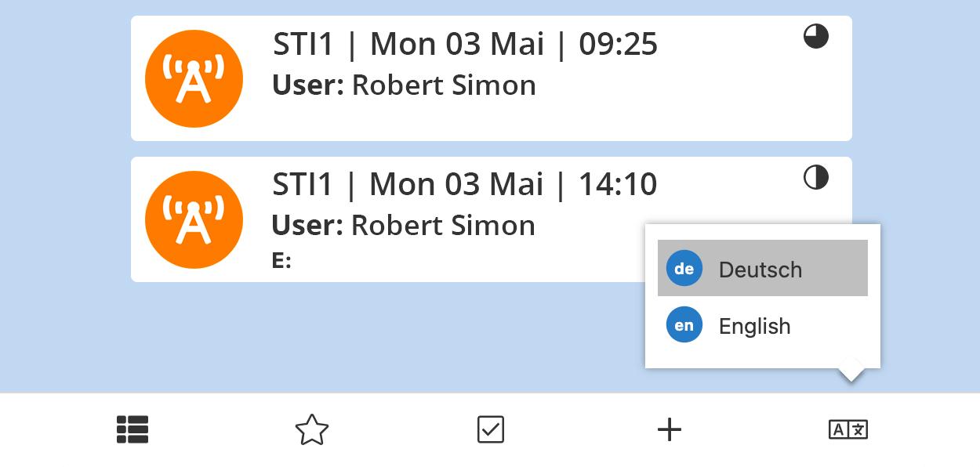Tap the checkbox tasks icon in bottom bar

[x=491, y=429]
